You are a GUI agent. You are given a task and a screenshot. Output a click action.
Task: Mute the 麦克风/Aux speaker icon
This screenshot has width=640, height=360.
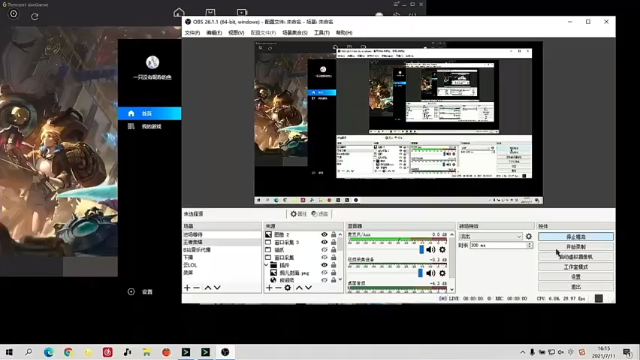(x=431, y=249)
